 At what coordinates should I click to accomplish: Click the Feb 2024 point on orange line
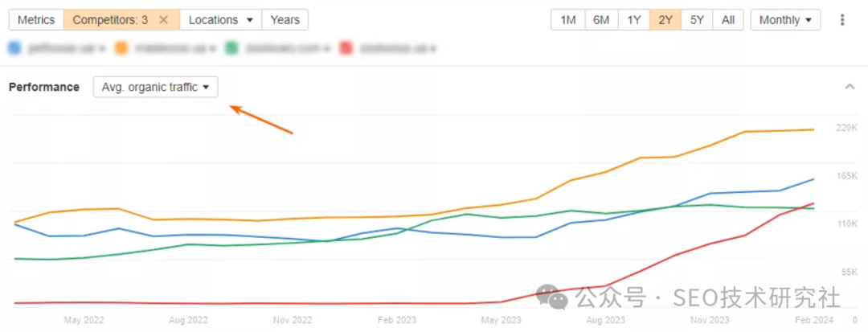[x=813, y=129]
